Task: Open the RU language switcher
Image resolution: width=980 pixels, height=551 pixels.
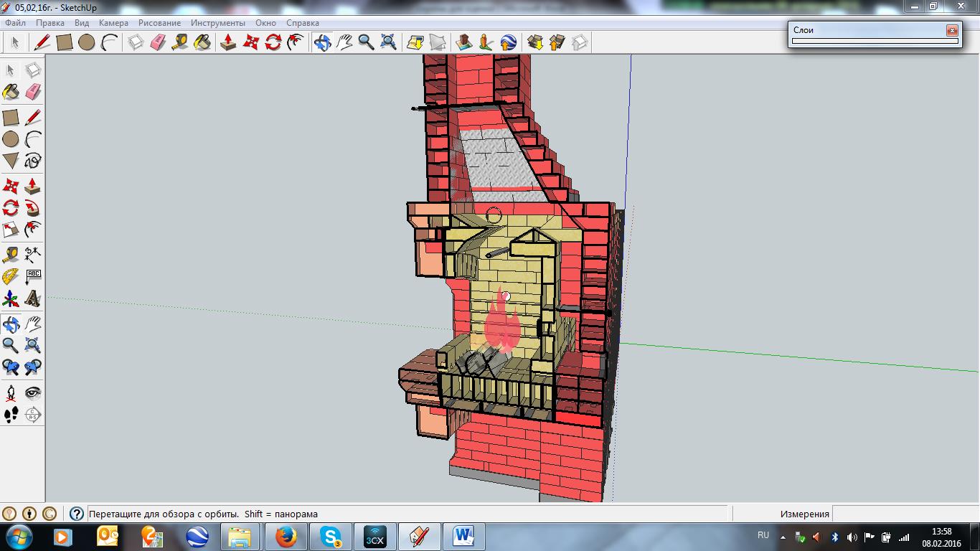Action: pos(763,535)
